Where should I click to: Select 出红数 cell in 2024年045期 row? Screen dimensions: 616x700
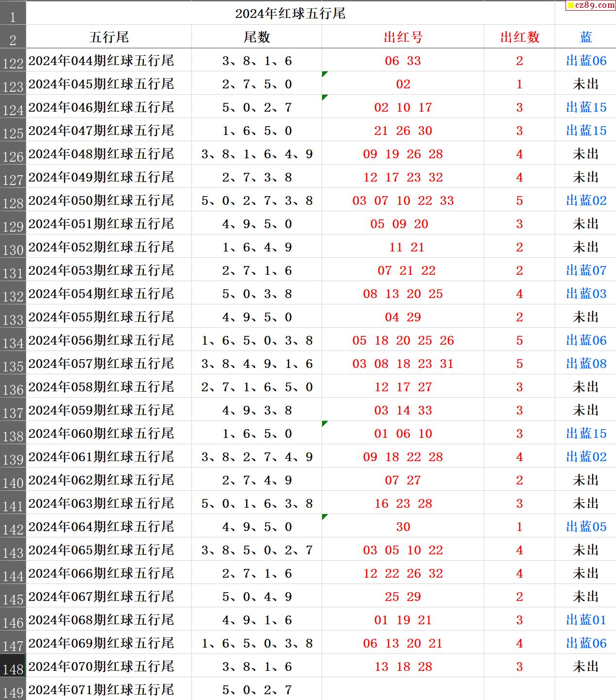click(x=519, y=83)
